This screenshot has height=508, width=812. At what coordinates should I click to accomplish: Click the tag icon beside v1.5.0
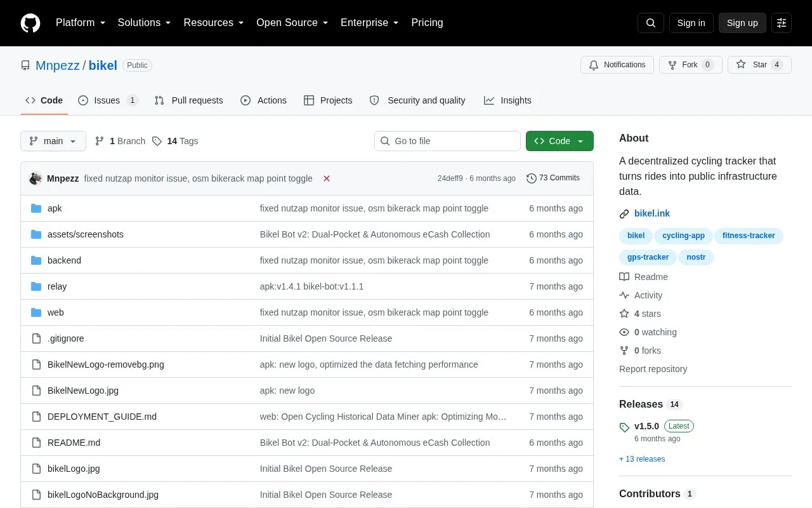pos(624,427)
